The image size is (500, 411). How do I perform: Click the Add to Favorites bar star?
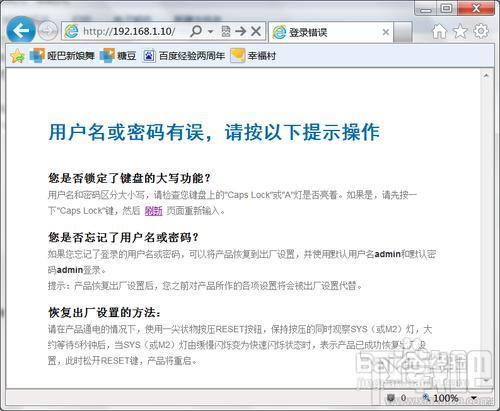(x=17, y=56)
